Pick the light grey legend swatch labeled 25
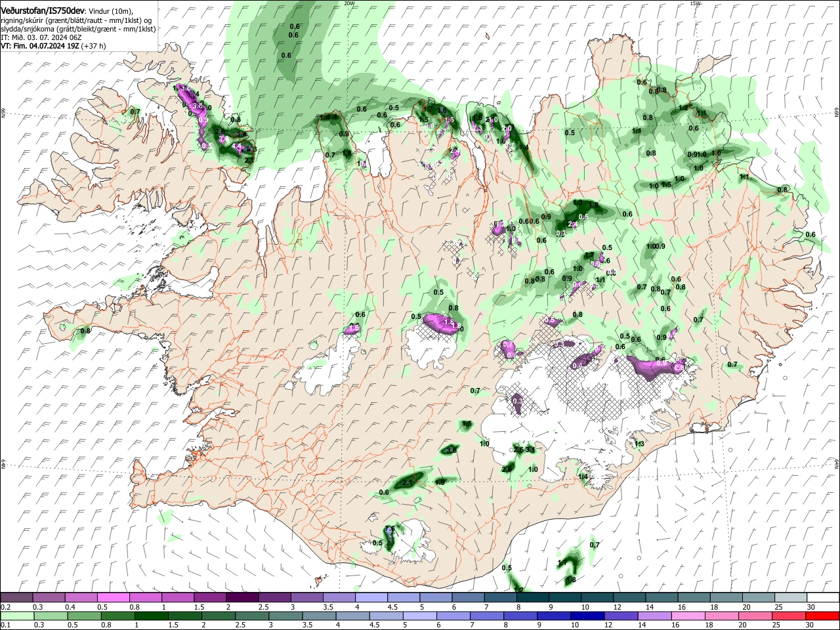 tap(790, 598)
